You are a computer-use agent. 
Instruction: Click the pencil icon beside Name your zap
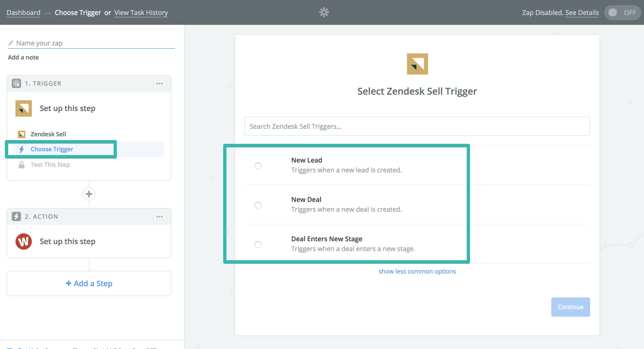[x=11, y=43]
